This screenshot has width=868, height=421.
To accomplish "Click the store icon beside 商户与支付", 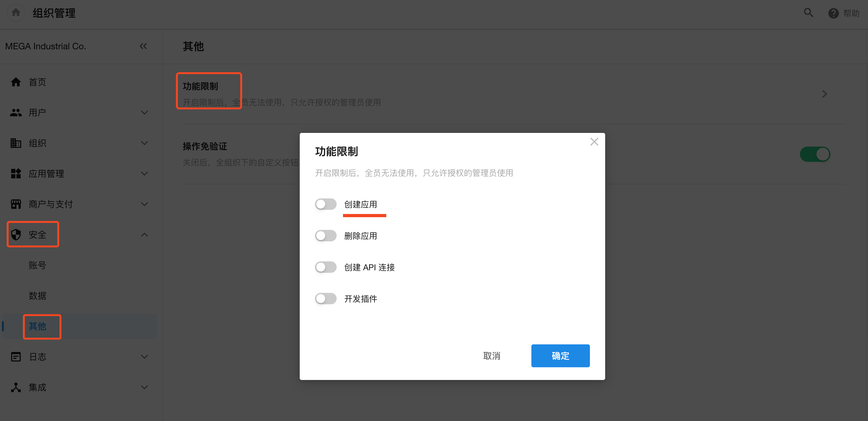I will 16,204.
